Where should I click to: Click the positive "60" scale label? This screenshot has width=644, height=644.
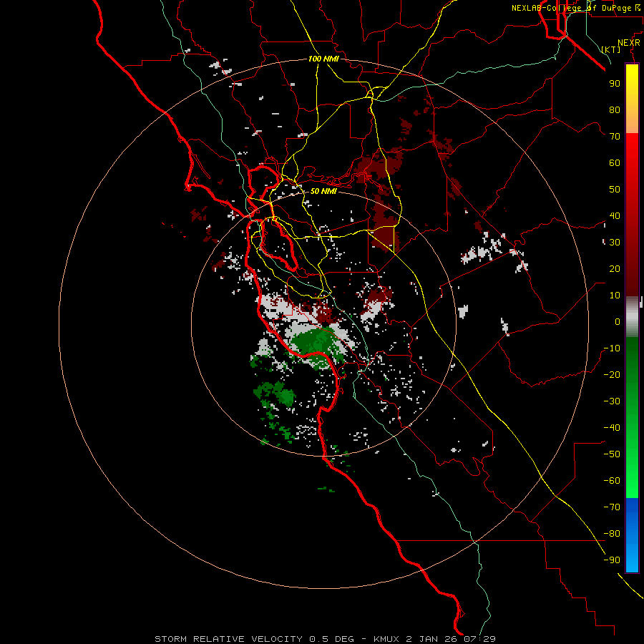coord(615,162)
